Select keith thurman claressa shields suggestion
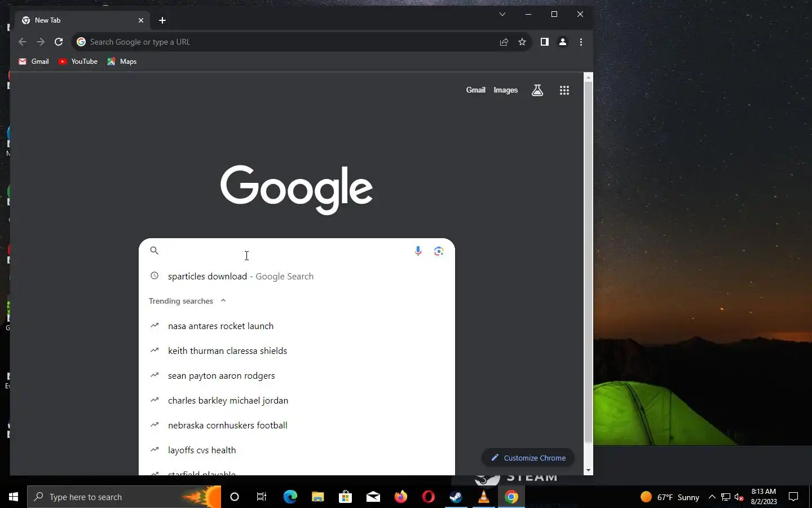This screenshot has width=812, height=508. point(297,351)
